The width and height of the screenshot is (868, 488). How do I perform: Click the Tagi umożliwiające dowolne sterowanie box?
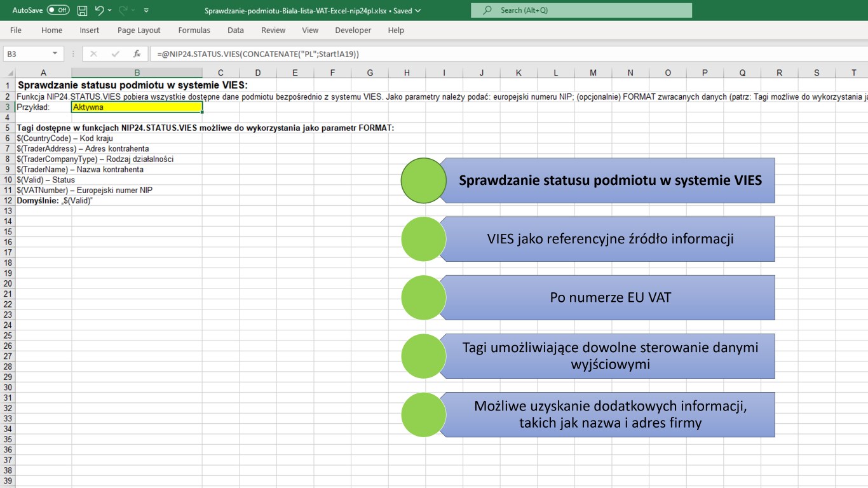(609, 356)
